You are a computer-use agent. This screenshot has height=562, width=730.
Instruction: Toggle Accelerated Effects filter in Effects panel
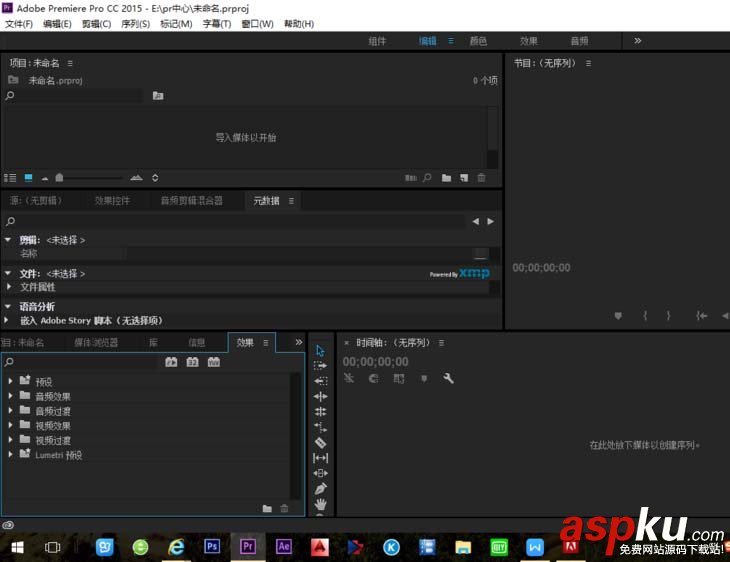[171, 362]
